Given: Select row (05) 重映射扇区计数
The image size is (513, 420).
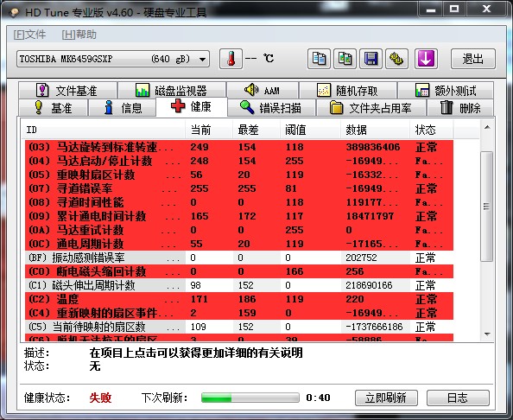Looking at the screenshot, I should [239, 175].
